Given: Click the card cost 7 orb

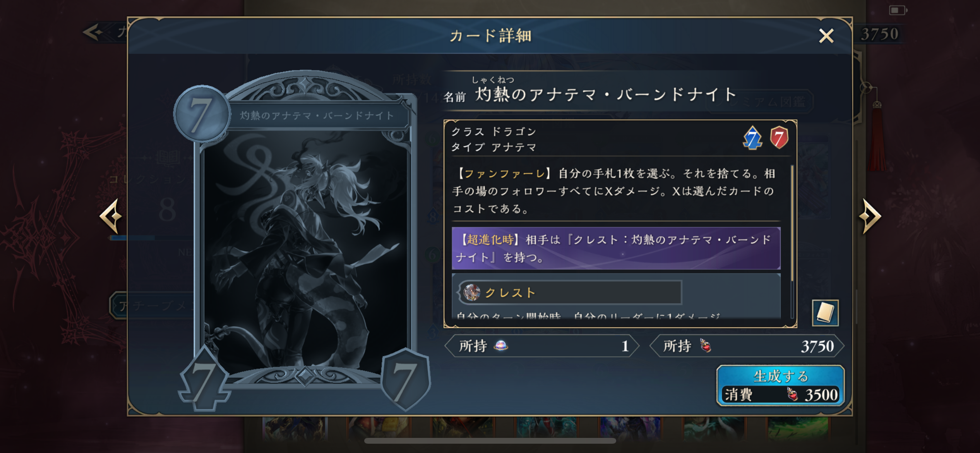Looking at the screenshot, I should 201,113.
